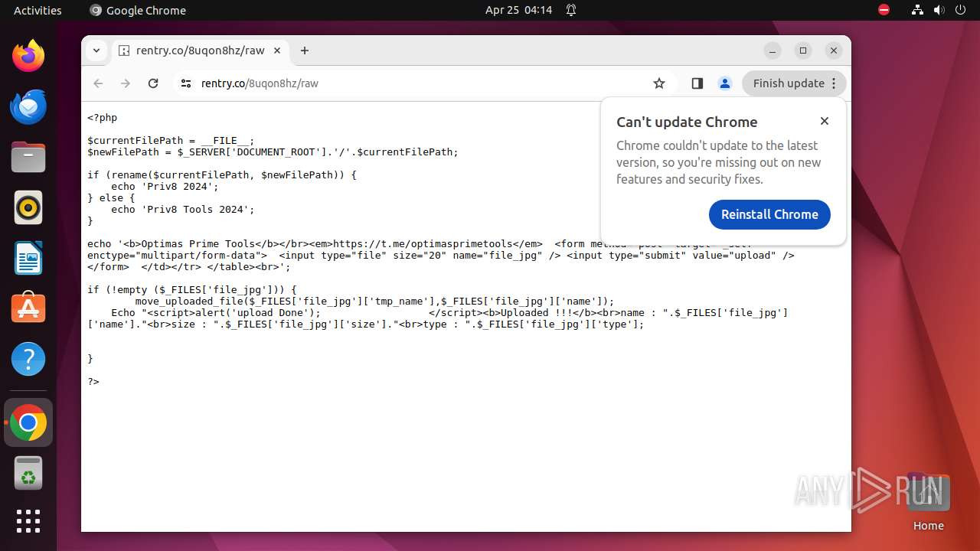The height and width of the screenshot is (551, 980).
Task: Click the "echo 'Priv8 2024';" line
Action: [165, 187]
